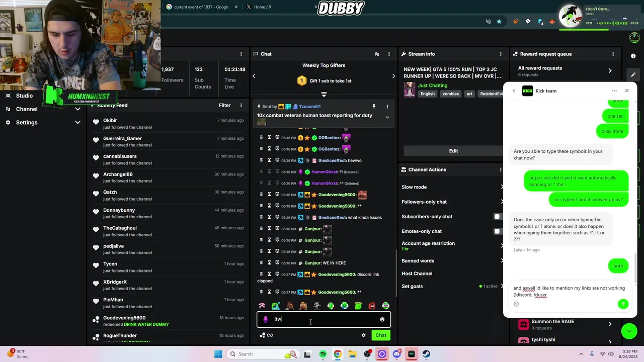Open Goodevening5600 username in activity feed
Screen dimensions: 644x362
click(x=124, y=318)
